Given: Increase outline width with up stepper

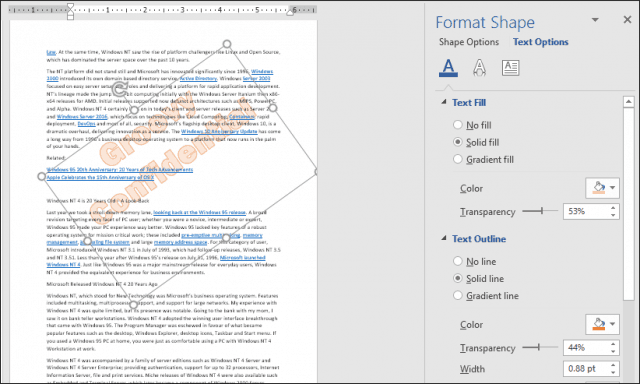Looking at the screenshot, I should click(613, 365).
